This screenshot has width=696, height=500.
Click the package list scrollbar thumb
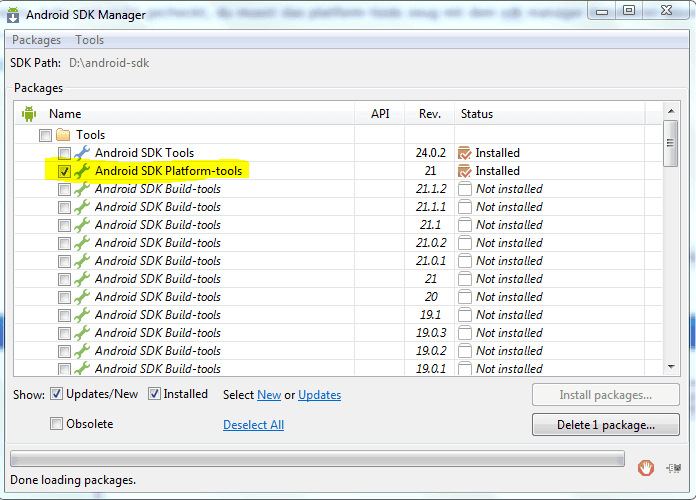(x=671, y=143)
